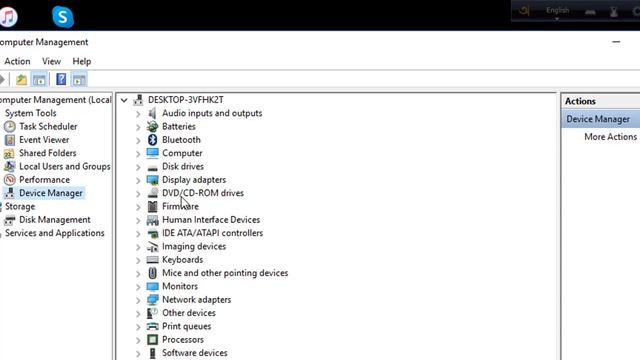Expand the Batteries category
The image size is (640, 360).
click(138, 127)
